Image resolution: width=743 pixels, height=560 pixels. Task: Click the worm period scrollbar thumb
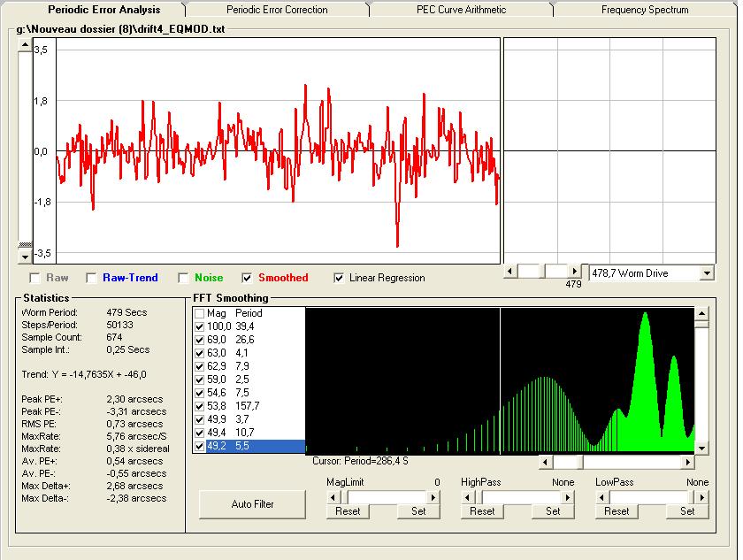click(542, 272)
